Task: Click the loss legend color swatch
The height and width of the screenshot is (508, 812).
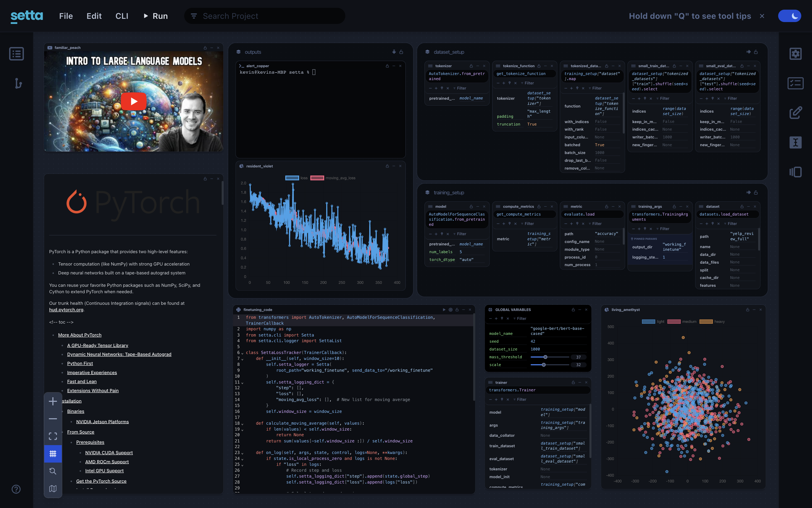Action: click(292, 178)
